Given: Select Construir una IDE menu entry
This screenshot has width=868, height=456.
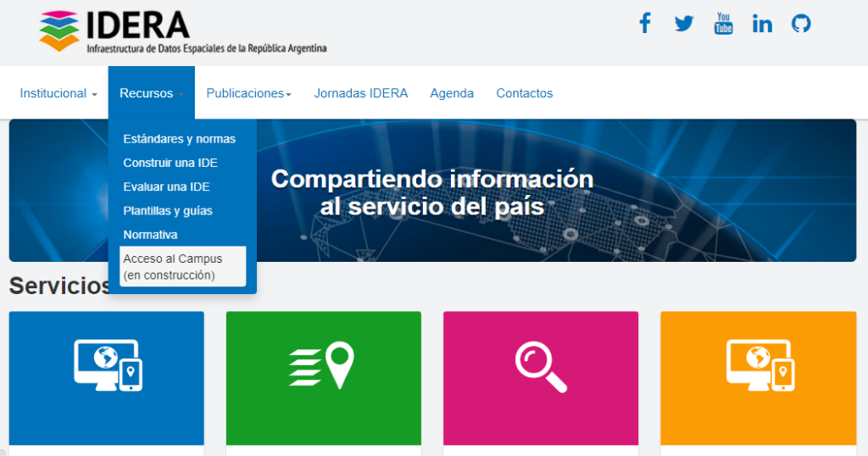Looking at the screenshot, I should click(x=170, y=163).
